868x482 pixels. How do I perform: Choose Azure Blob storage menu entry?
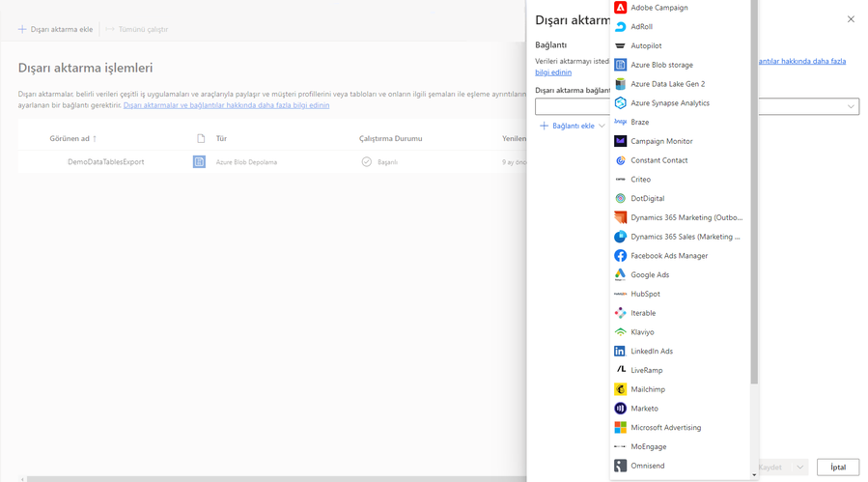pos(680,65)
